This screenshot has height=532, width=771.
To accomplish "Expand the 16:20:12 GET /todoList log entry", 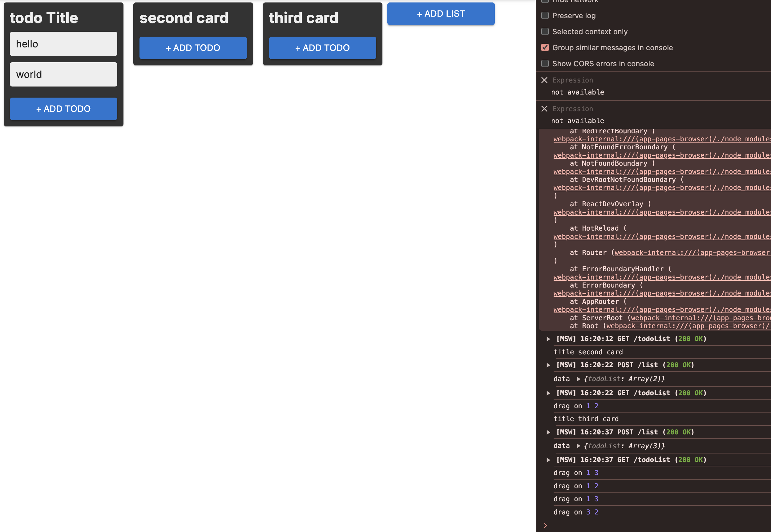I will coord(548,339).
